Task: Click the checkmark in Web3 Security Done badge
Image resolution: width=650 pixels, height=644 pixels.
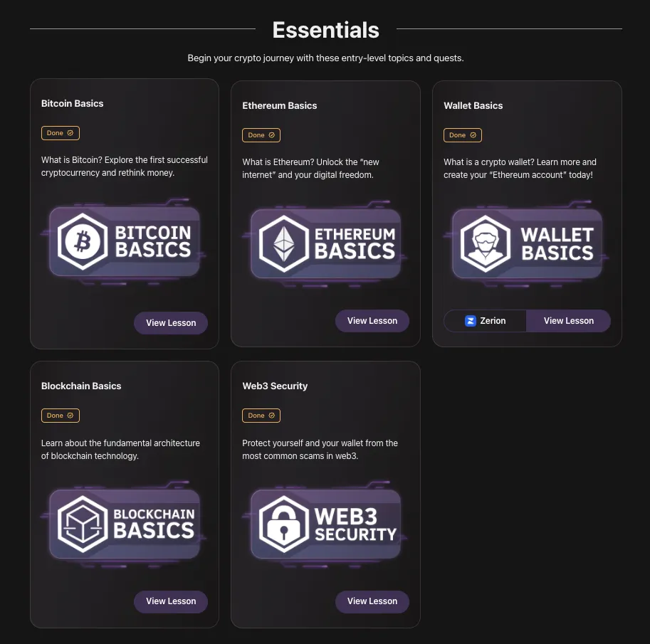Action: click(x=271, y=416)
